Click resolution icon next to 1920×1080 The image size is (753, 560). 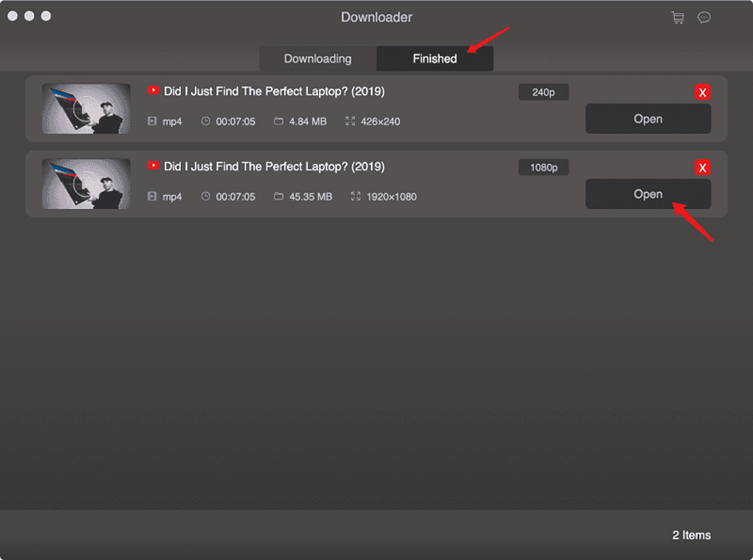coord(355,196)
